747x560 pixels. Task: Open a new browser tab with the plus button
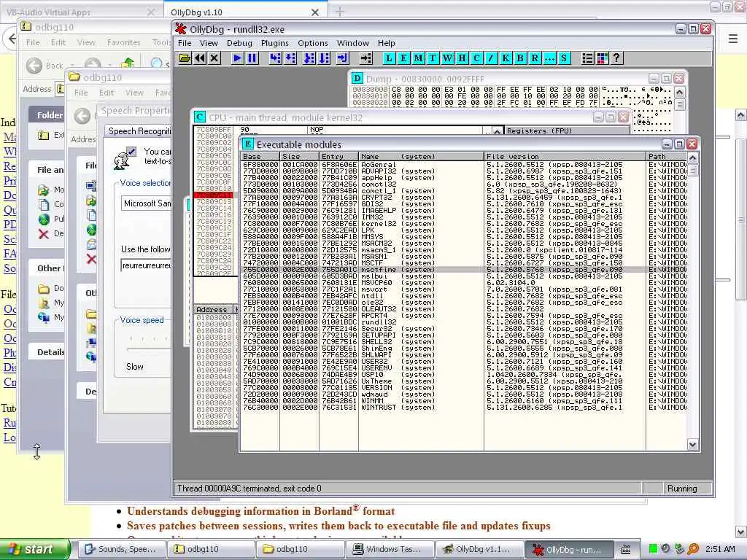tap(340, 12)
